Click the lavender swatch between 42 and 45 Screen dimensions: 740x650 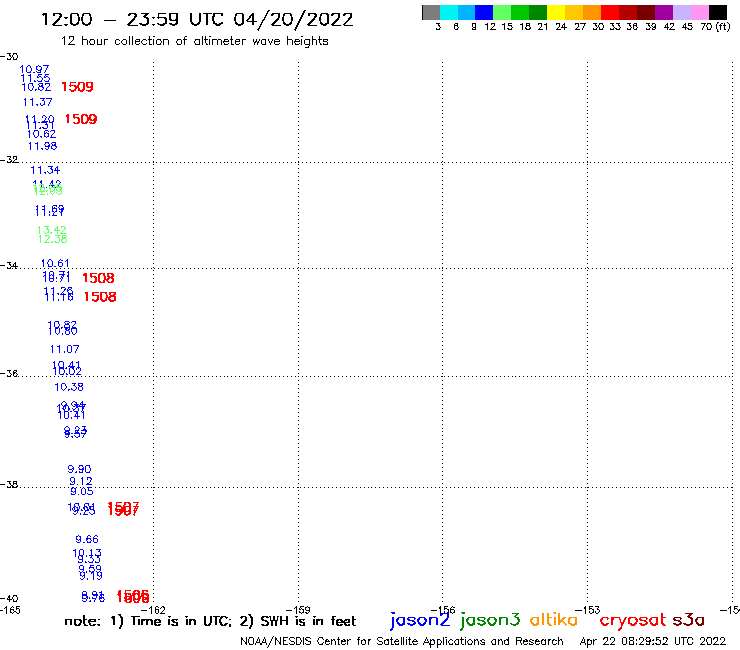click(x=681, y=12)
